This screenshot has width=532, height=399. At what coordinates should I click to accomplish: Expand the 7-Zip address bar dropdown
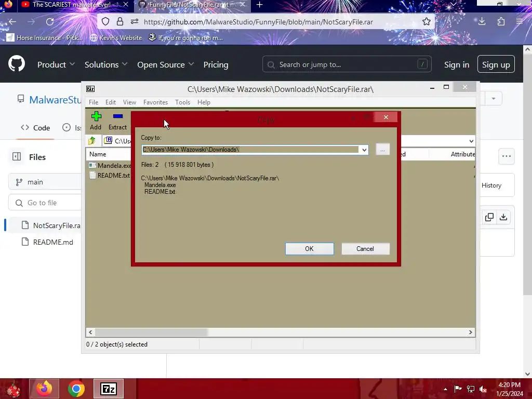click(x=471, y=141)
